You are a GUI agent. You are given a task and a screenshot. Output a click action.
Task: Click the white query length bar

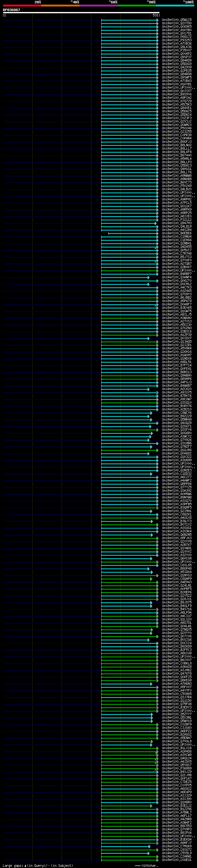pos(81,13)
